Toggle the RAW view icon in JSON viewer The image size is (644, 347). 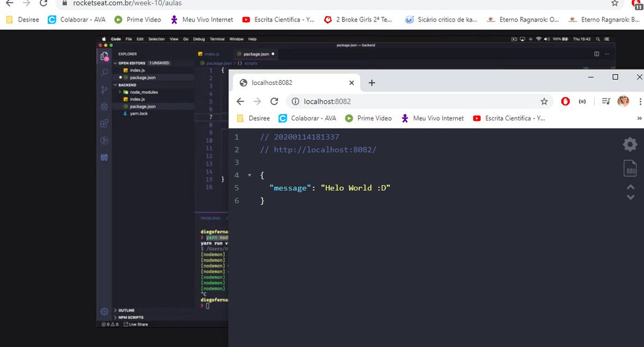(630, 168)
